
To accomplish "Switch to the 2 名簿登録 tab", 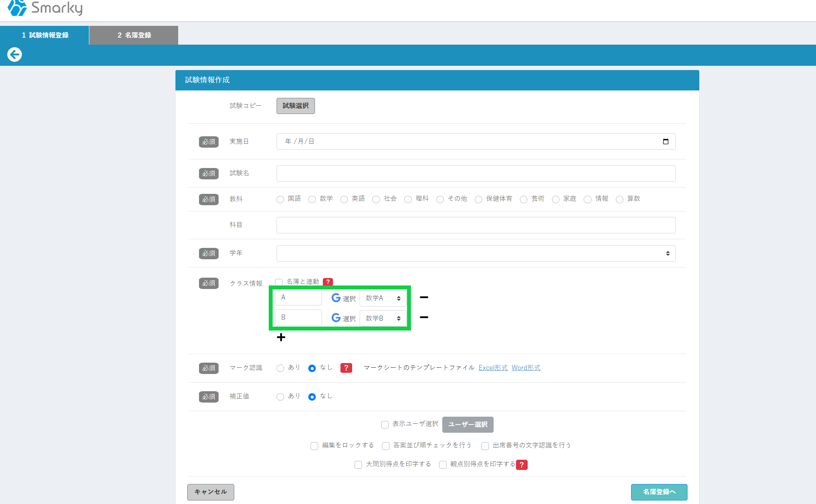I will (x=134, y=35).
